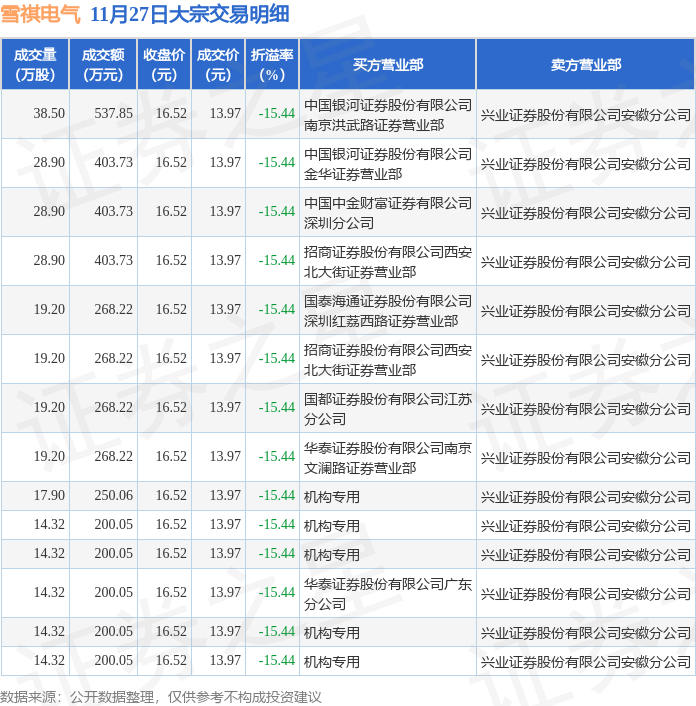Viewport: 696px width, 706px height.
Task: Click the data source note 数据来源
Action: 161,697
